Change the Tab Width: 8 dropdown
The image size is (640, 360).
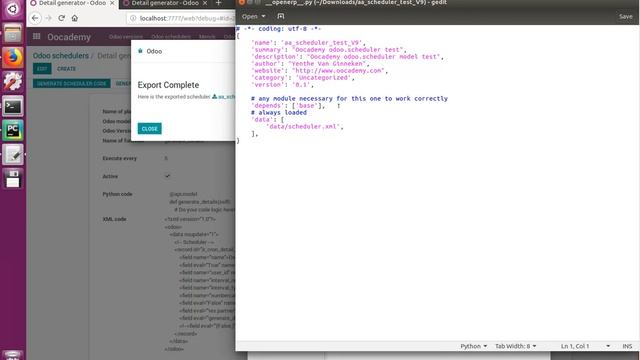[x=516, y=346]
